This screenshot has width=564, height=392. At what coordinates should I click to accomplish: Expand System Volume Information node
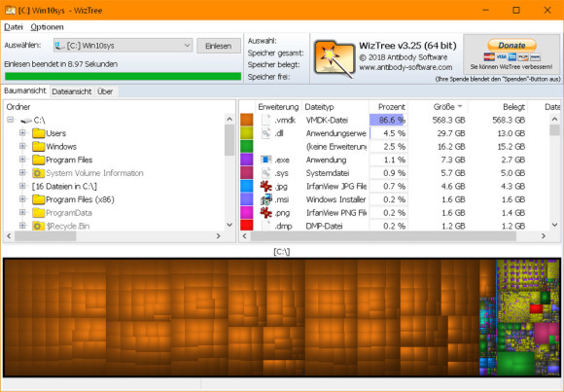[22, 173]
